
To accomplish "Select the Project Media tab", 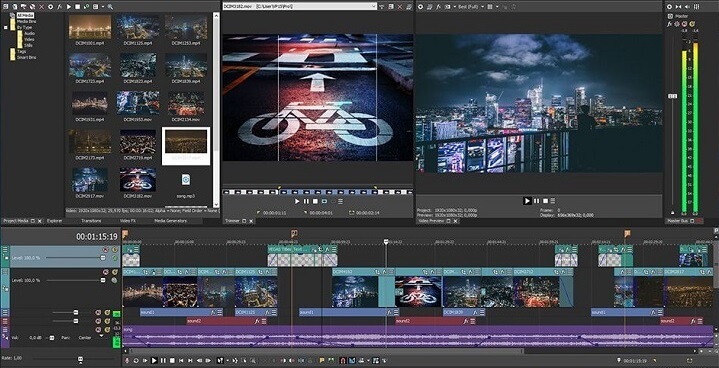I will click(16, 221).
